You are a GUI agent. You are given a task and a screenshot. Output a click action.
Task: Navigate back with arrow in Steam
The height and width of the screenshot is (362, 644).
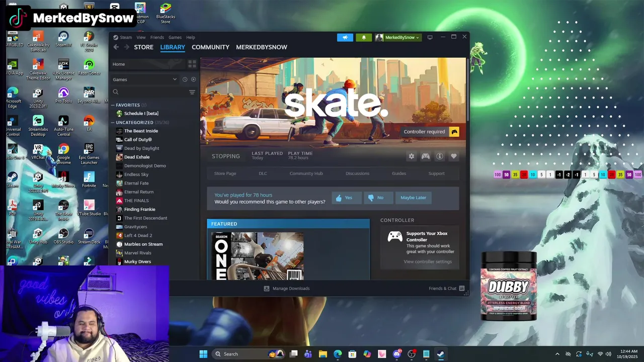point(116,47)
